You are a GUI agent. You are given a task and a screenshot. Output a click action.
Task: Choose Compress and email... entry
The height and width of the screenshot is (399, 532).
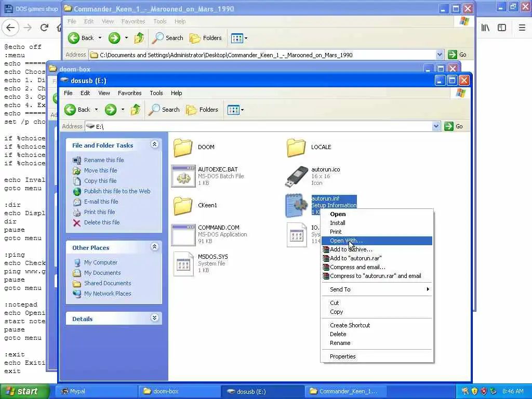(x=377, y=267)
